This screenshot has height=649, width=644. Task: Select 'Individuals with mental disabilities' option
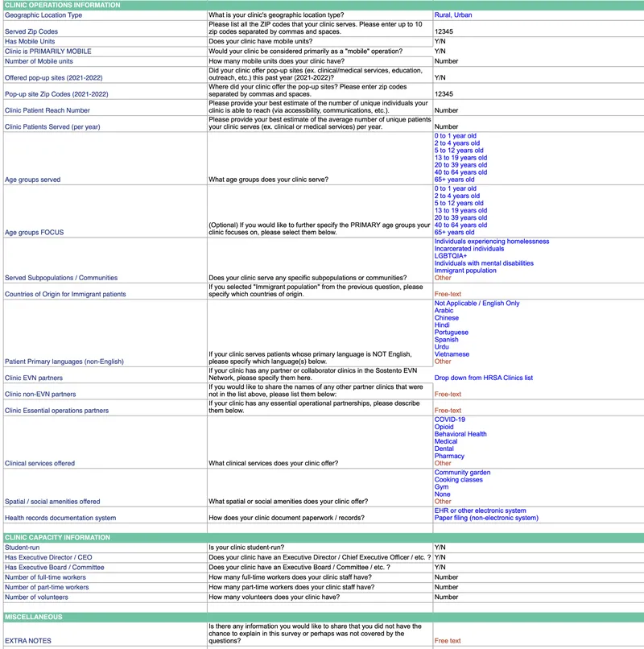tap(484, 263)
